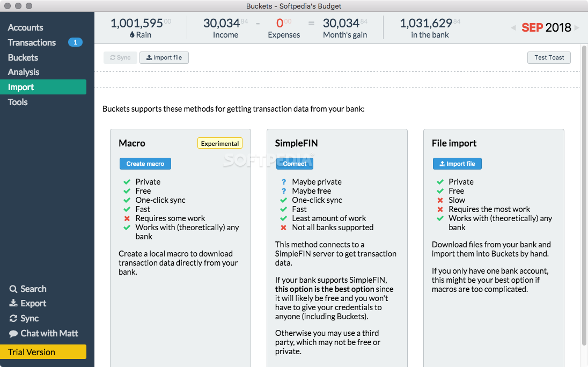Screen dimensions: 588x367
Task: Click the Transactions badge showing 1
Action: [x=75, y=42]
